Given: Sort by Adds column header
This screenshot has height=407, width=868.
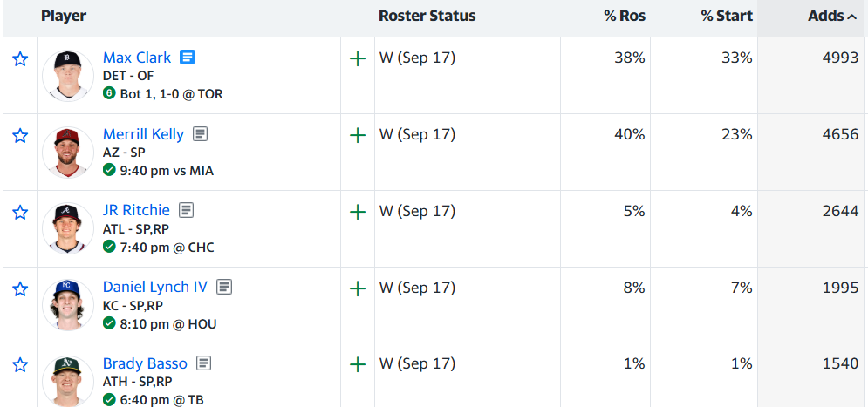Looking at the screenshot, I should click(x=832, y=17).
